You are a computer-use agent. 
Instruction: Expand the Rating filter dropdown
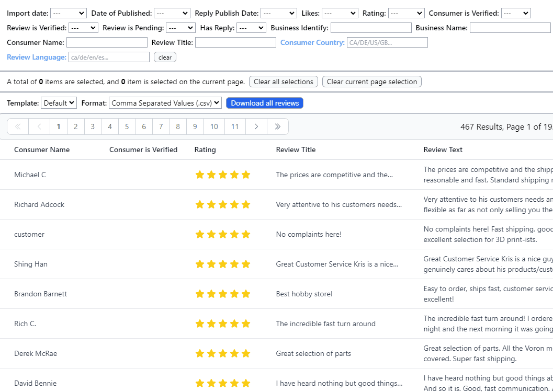click(x=406, y=13)
